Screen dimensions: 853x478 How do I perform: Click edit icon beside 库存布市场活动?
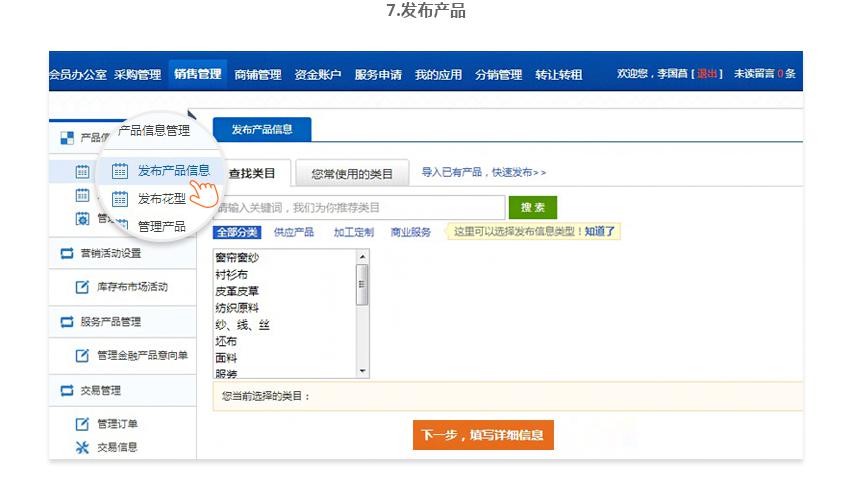pos(82,287)
